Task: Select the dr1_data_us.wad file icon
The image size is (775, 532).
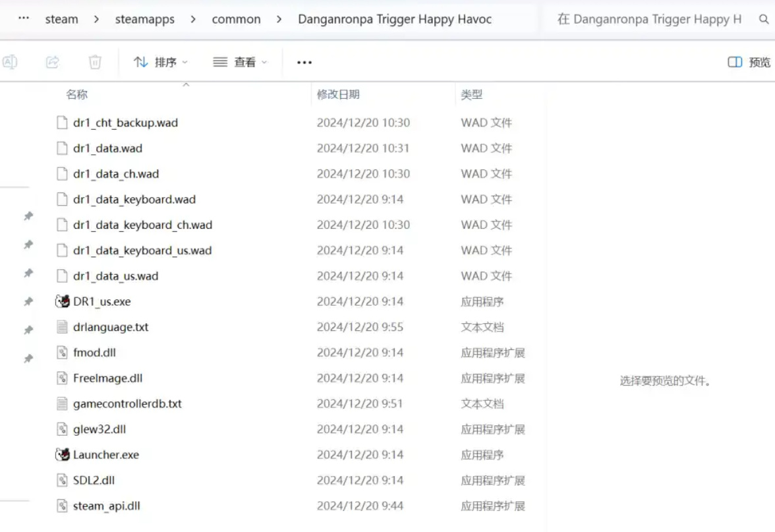Action: pos(62,276)
